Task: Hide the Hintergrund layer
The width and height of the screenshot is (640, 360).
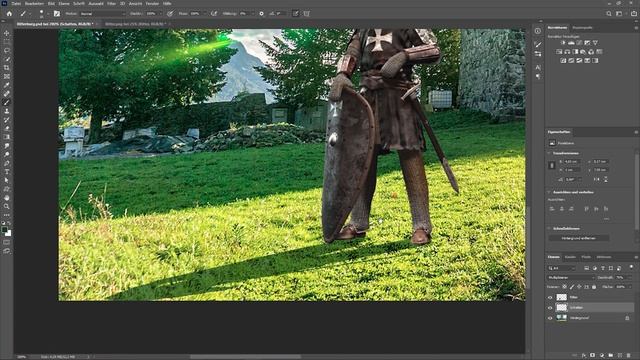Action: coord(550,318)
